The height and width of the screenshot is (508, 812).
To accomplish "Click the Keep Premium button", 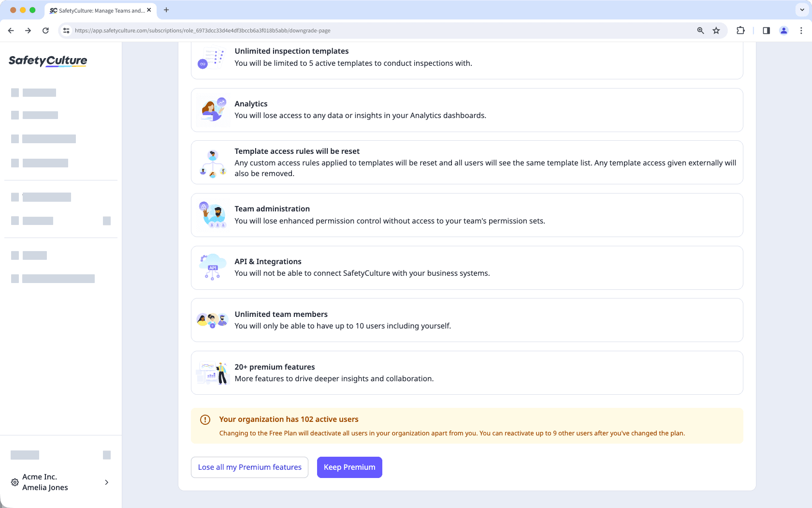I will (x=349, y=467).
